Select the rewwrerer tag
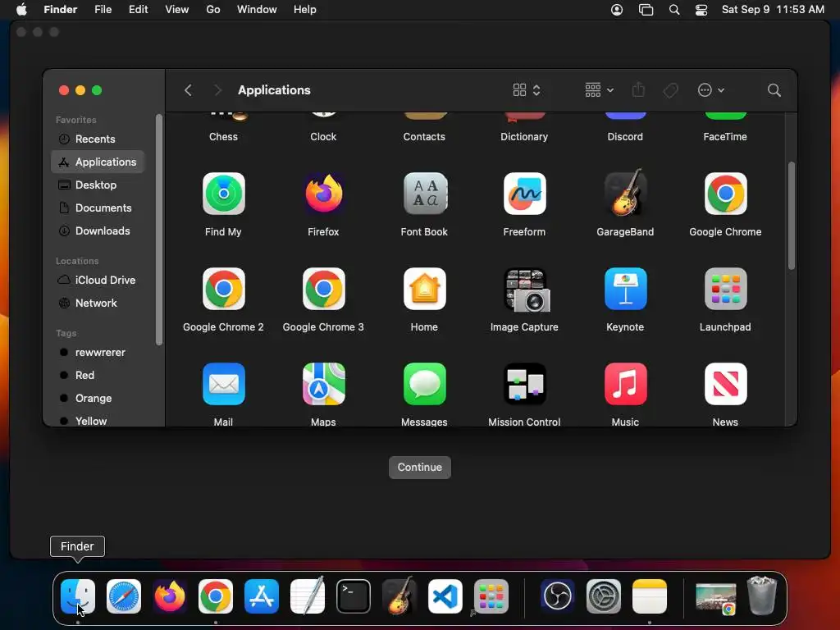840x630 pixels. click(98, 353)
